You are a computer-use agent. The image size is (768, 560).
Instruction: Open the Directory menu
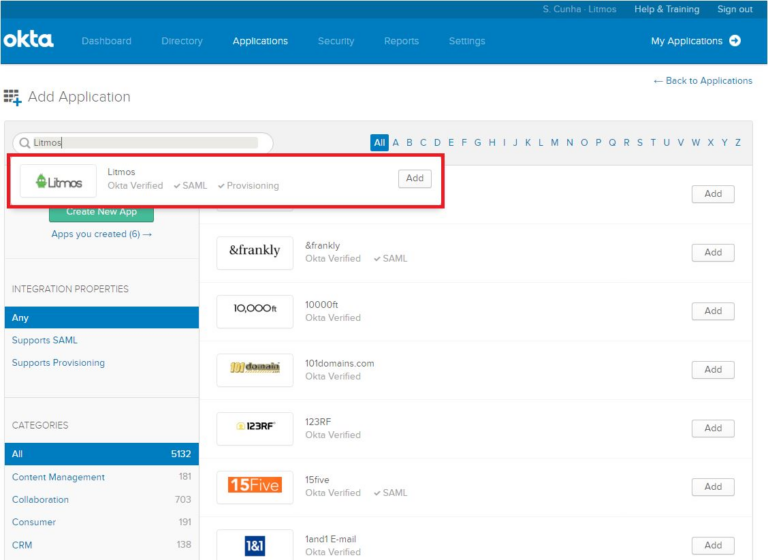pos(182,41)
